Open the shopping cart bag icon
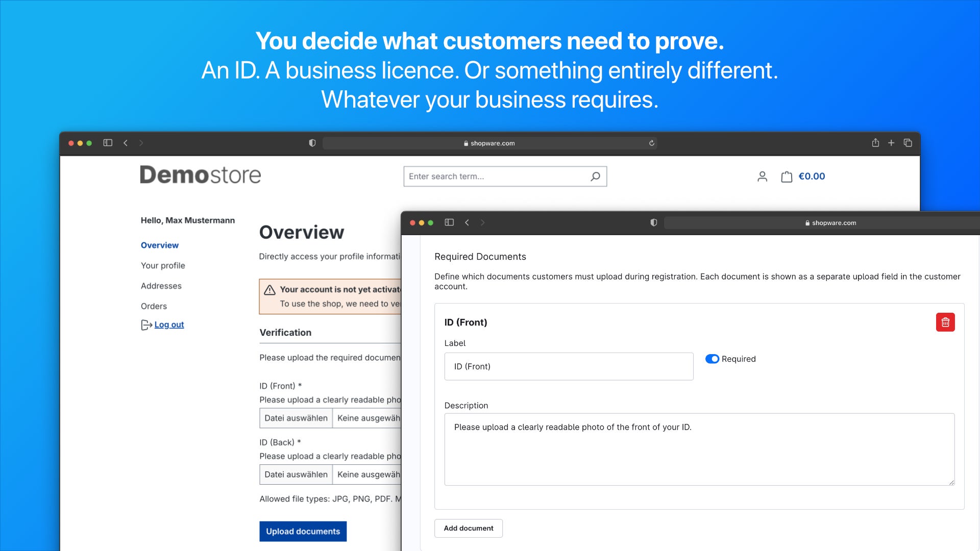 tap(787, 177)
